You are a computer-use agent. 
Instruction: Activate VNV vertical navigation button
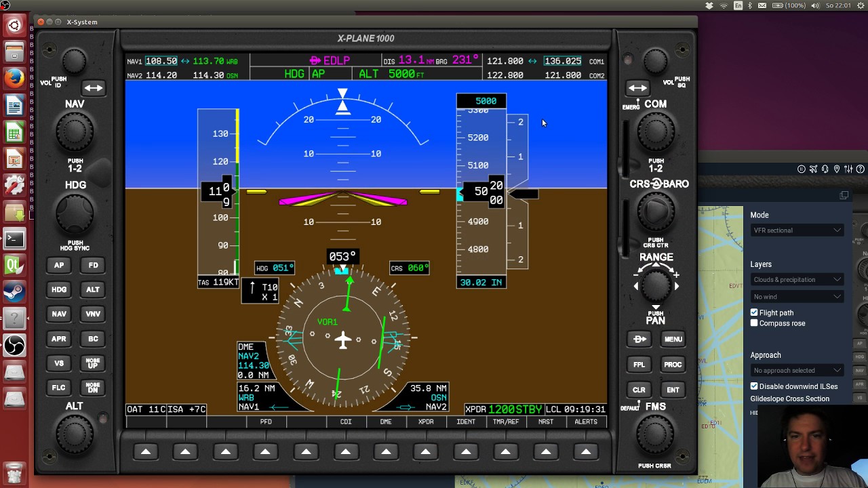click(x=93, y=314)
